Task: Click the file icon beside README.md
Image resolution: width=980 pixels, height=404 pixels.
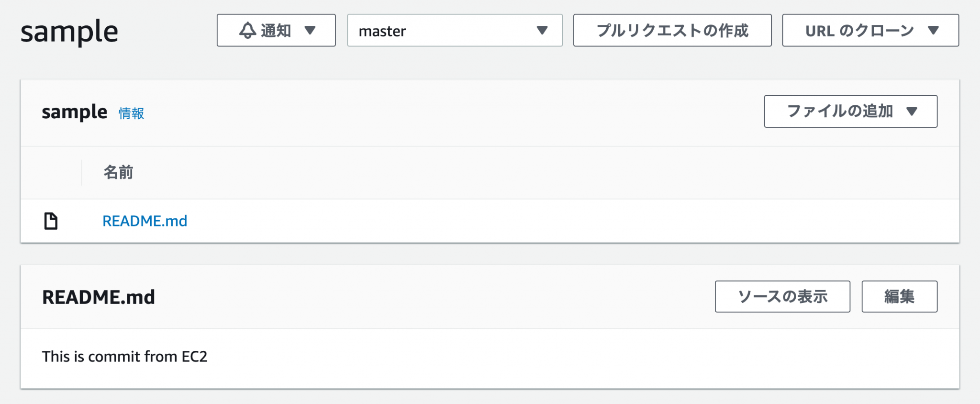Action: point(51,221)
